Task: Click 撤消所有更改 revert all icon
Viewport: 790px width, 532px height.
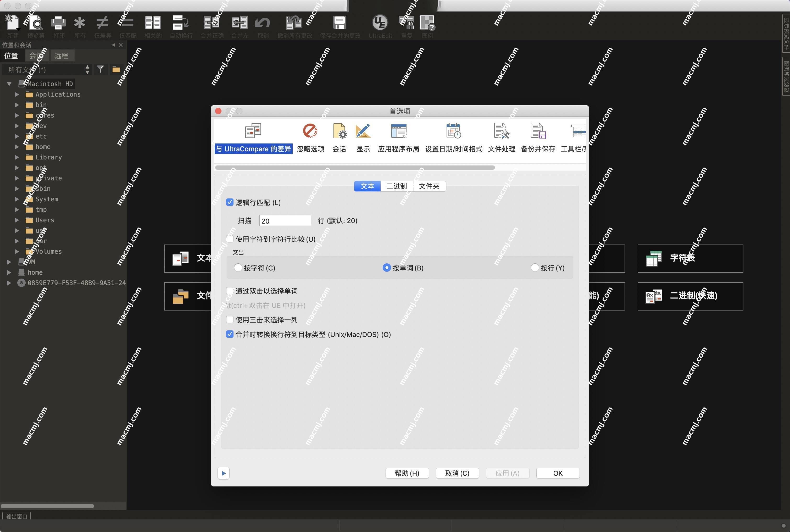Action: 294,23
